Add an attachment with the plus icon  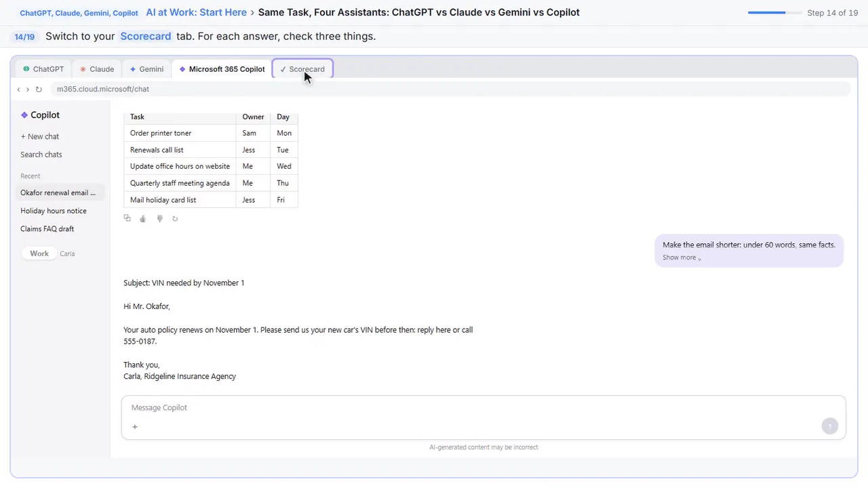point(135,427)
